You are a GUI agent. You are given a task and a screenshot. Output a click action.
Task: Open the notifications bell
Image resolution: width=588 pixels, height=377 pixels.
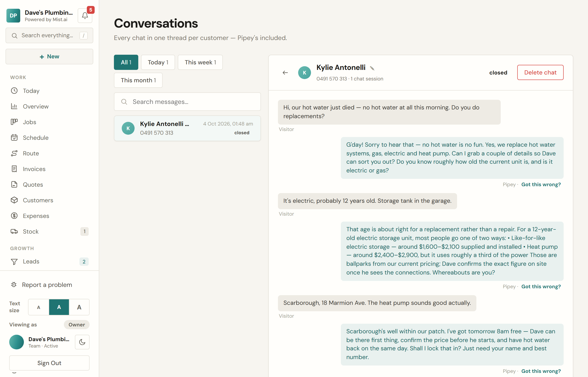[x=85, y=15]
